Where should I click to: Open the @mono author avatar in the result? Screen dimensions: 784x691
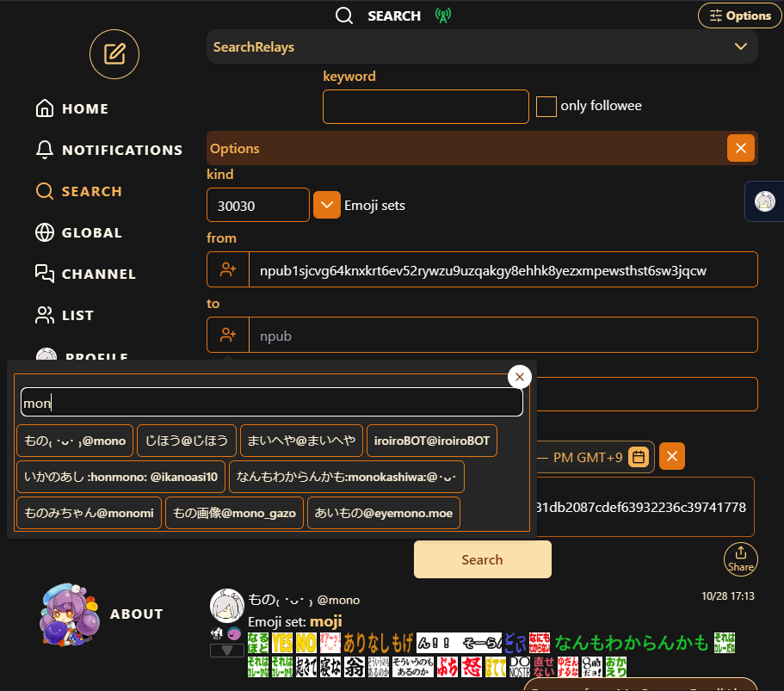(227, 606)
